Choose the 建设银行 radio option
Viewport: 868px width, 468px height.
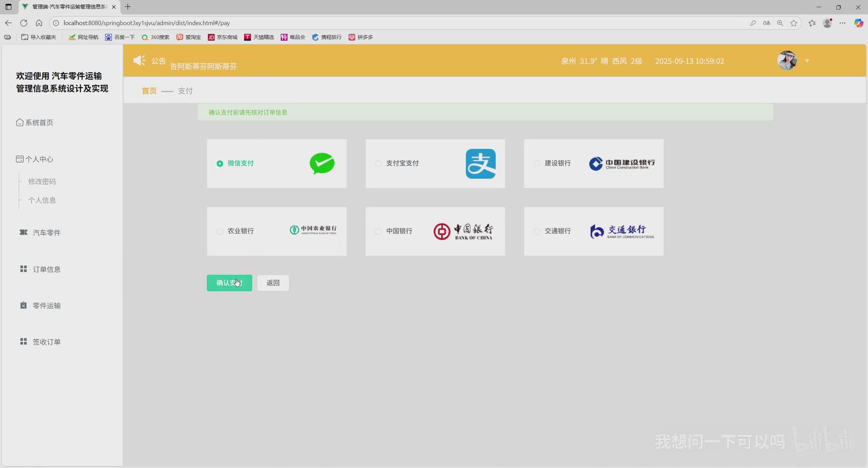[x=537, y=164]
